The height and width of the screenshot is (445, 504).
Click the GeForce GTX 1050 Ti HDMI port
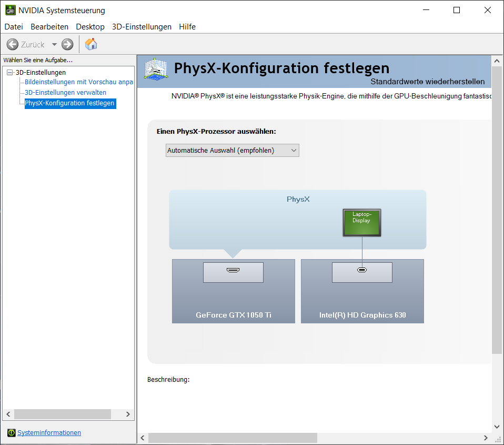click(x=233, y=270)
